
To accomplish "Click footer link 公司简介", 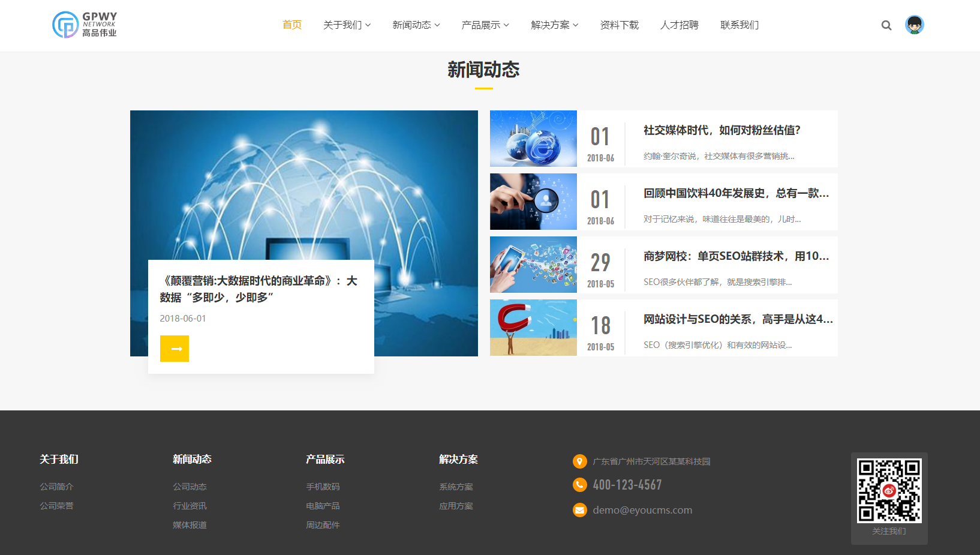I will point(56,487).
